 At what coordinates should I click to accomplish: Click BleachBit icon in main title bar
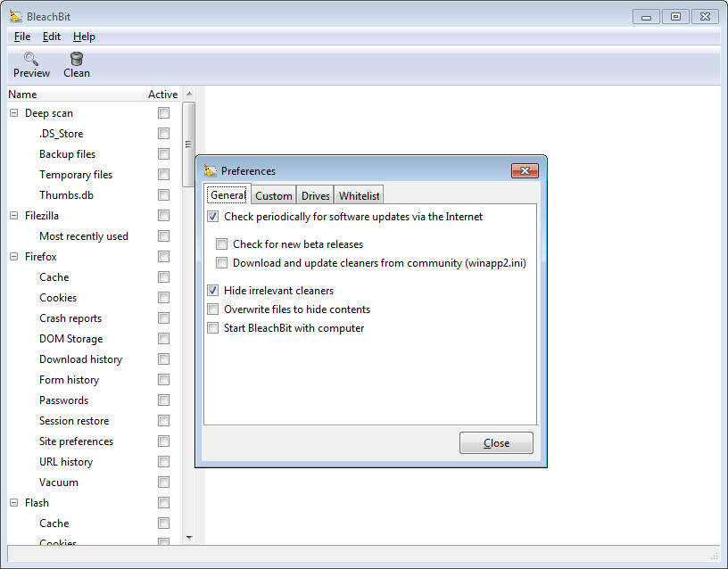(x=15, y=16)
